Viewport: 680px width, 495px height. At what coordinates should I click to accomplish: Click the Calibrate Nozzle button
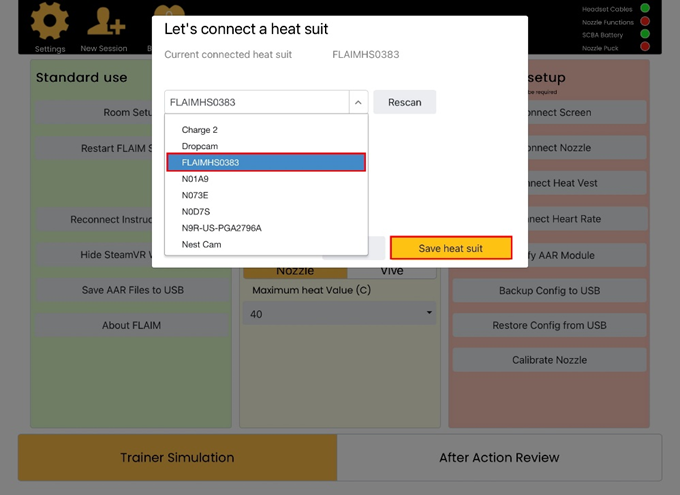point(552,360)
